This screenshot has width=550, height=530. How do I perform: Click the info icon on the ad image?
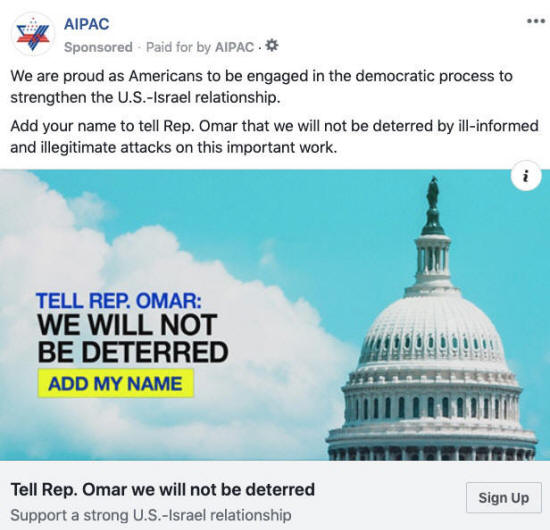click(x=525, y=176)
